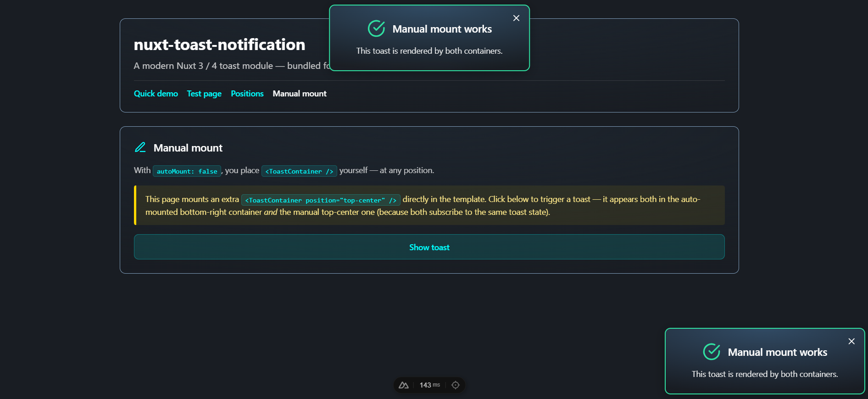Screen dimensions: 868x399
Task: Click the top-center toast description text
Action: click(x=429, y=51)
